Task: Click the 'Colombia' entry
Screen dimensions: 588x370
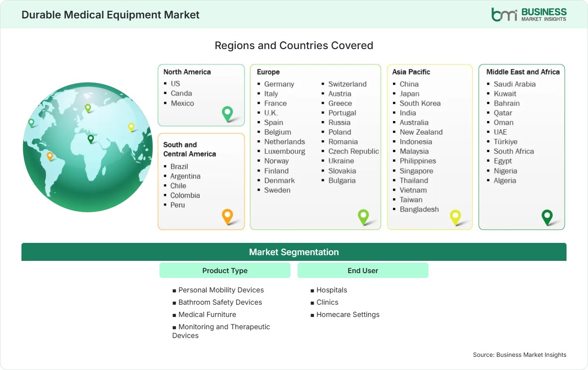Action: 185,196
